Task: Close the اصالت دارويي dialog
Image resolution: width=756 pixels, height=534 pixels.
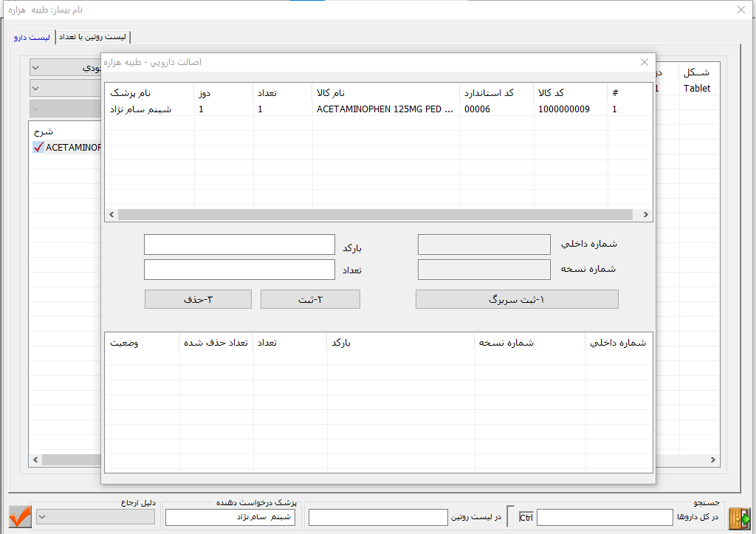Action: coord(644,63)
